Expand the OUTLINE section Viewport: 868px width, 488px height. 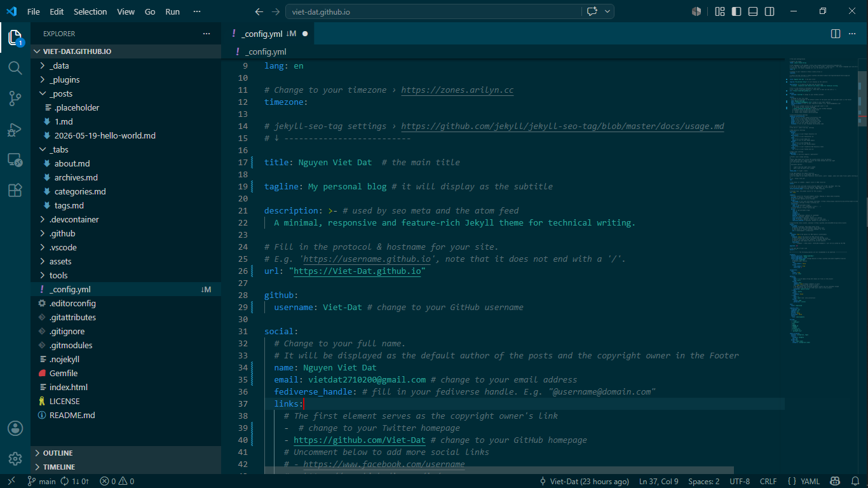[x=126, y=453]
